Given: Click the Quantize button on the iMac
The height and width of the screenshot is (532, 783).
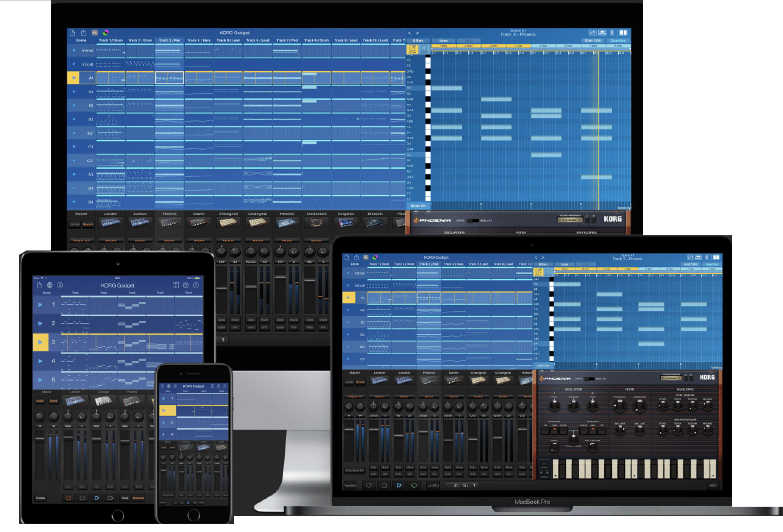Looking at the screenshot, I should (618, 40).
